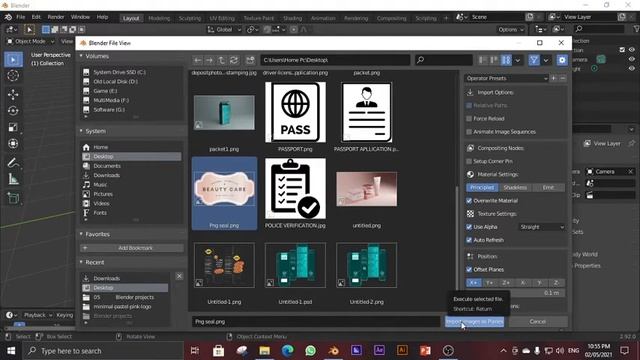Open filter settings dropdown arrow

pos(546,60)
